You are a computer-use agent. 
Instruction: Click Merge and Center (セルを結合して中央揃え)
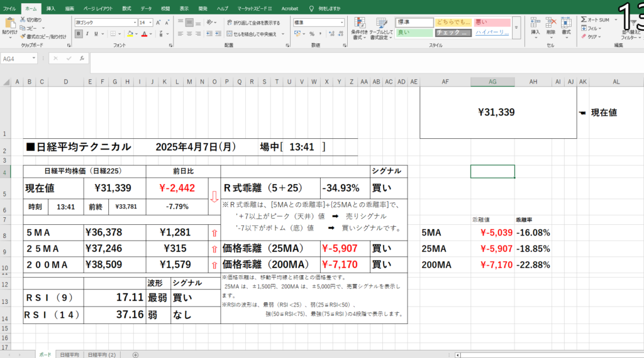click(252, 34)
